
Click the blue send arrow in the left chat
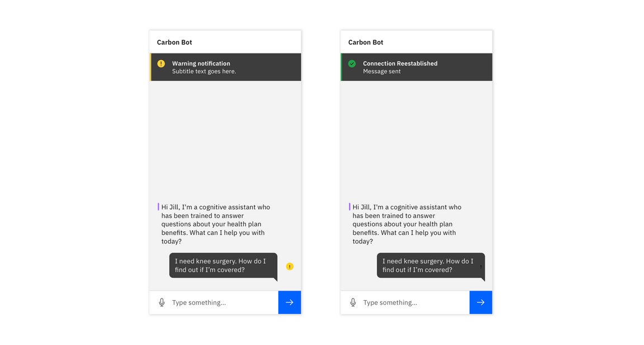click(290, 302)
